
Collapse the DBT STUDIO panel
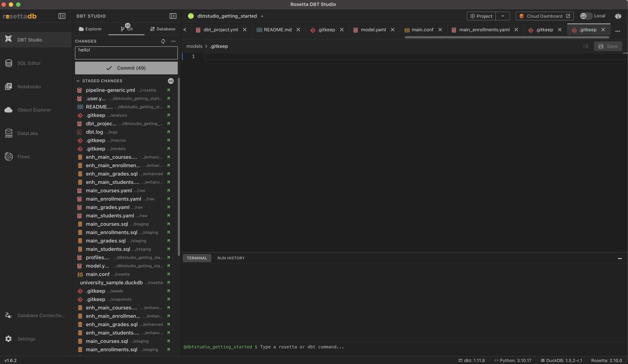173,16
